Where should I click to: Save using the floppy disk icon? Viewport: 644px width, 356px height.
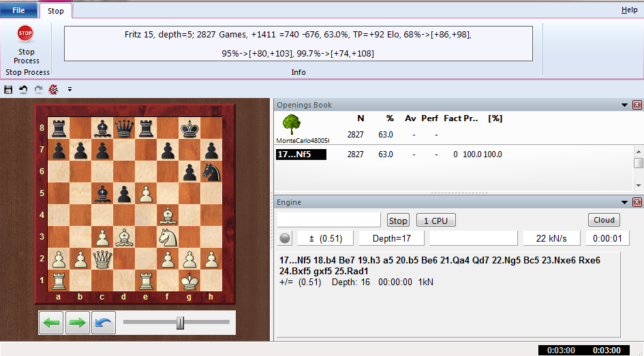coord(8,89)
